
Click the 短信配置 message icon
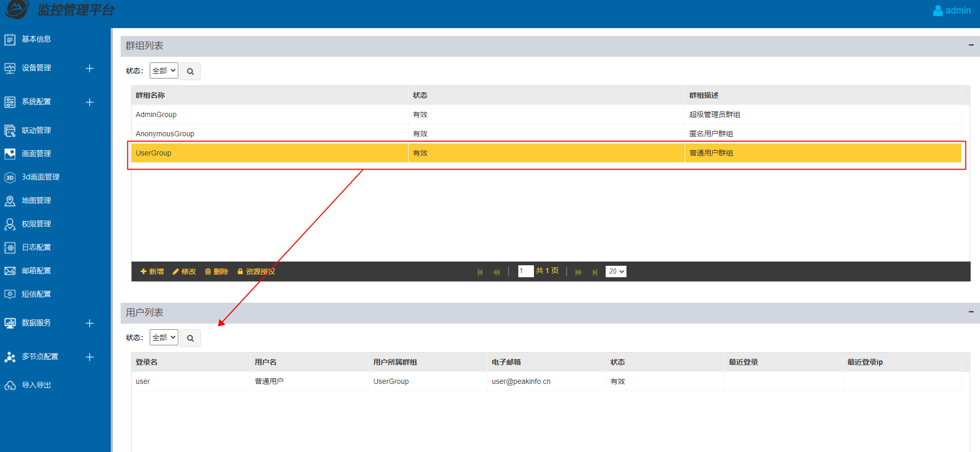10,294
